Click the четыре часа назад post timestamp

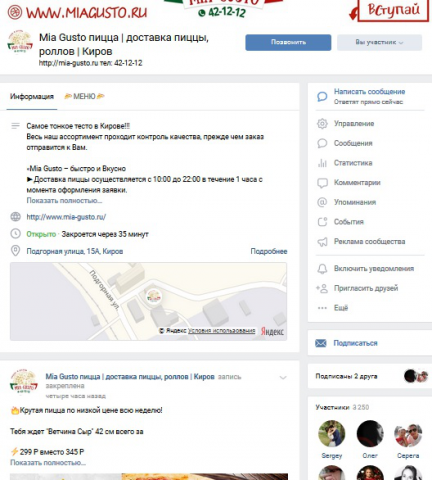click(x=76, y=396)
